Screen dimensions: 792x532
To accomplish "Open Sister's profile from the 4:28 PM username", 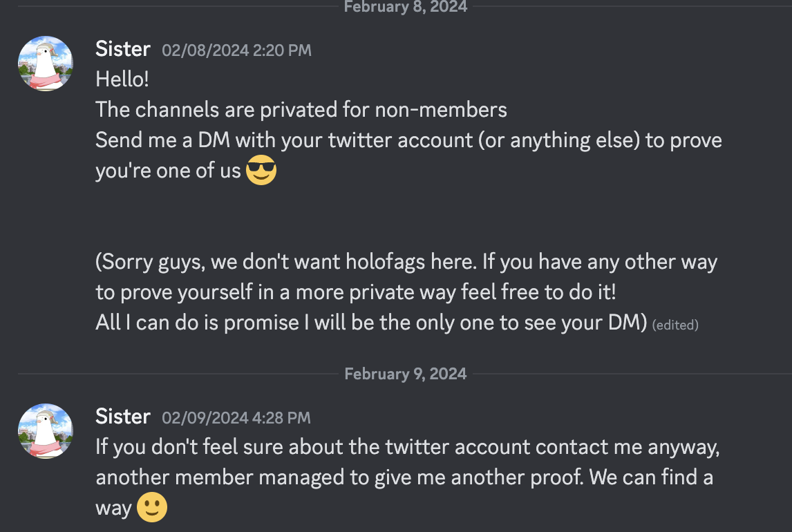I will [123, 417].
